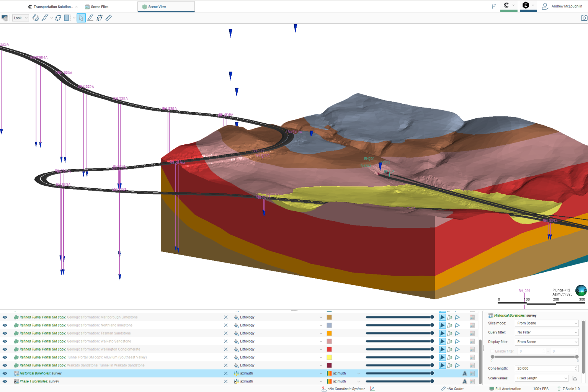Hide the Historical Boreholes survey layer
The width and height of the screenshot is (588, 392).
pos(5,373)
